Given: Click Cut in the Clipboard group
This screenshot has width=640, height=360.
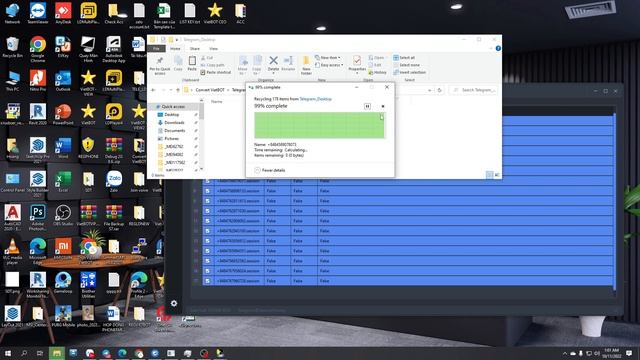Looking at the screenshot, I should tap(207, 58).
